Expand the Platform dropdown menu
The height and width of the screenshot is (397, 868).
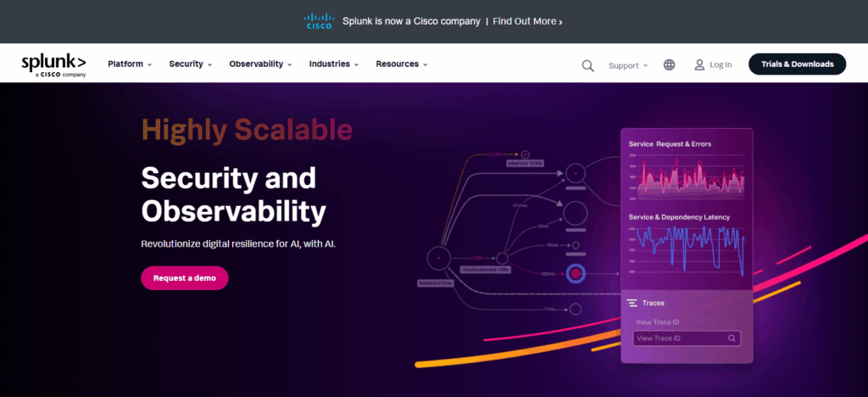pyautogui.click(x=130, y=64)
